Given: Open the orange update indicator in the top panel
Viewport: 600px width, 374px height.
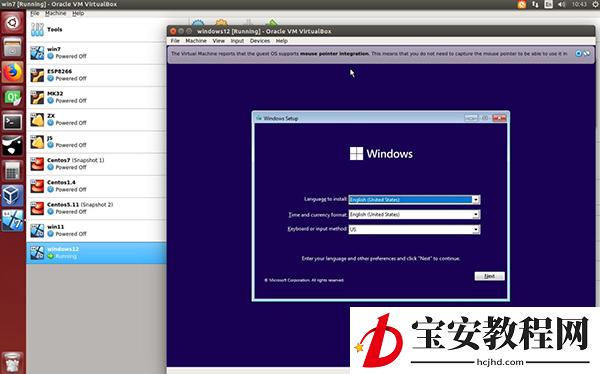Looking at the screenshot, I should pos(522,4).
